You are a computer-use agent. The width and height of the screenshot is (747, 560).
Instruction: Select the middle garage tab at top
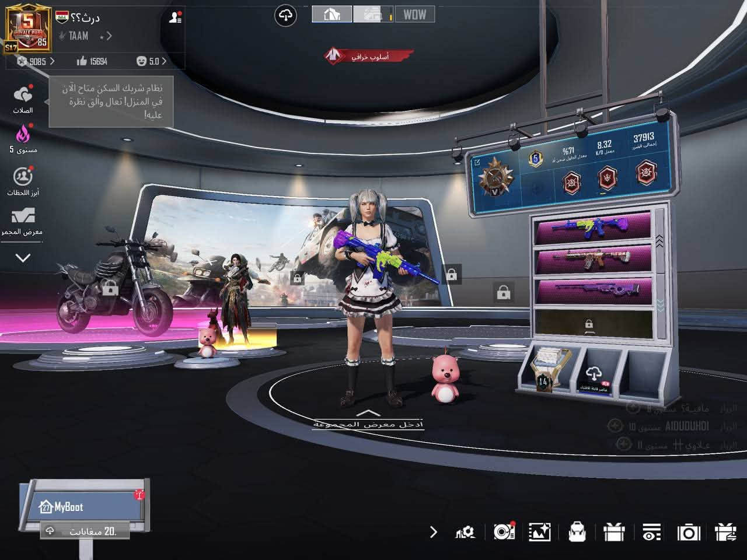tap(373, 14)
